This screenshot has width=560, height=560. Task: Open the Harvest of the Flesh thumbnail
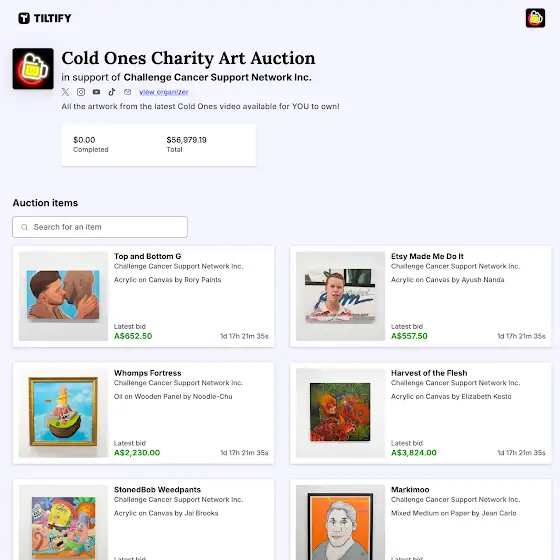pos(340,413)
